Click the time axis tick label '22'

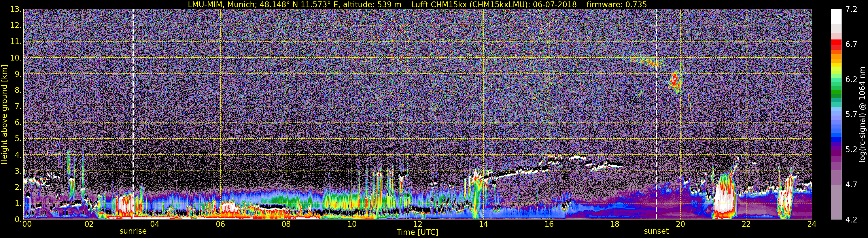(746, 224)
